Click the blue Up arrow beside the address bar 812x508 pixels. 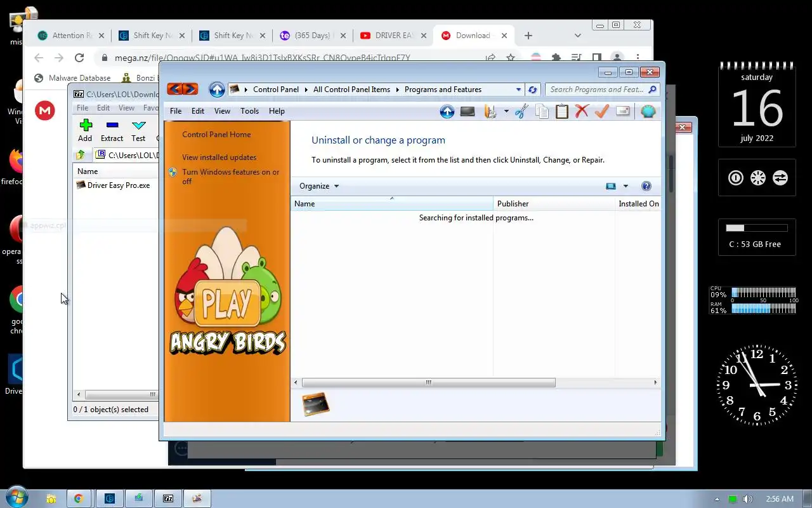[217, 90]
